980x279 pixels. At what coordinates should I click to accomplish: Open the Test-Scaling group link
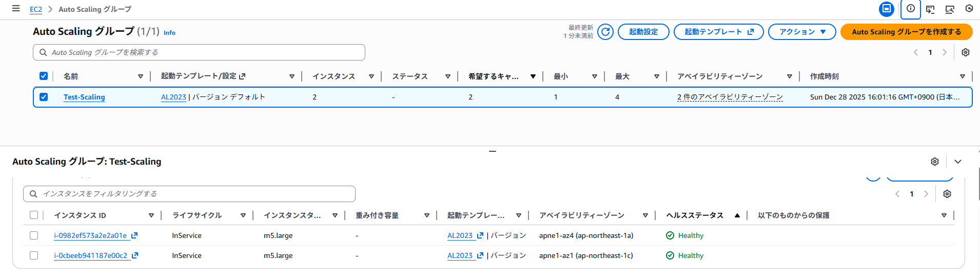pyautogui.click(x=84, y=97)
